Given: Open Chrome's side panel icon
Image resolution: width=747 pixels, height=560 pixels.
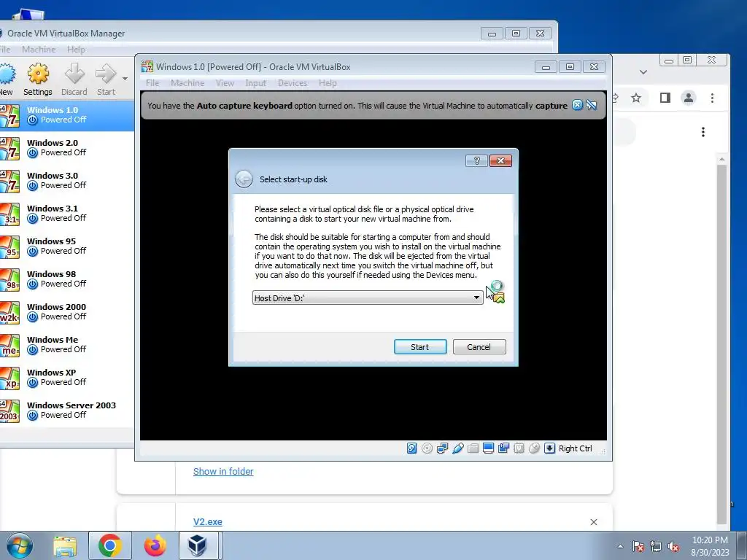Looking at the screenshot, I should [x=665, y=98].
